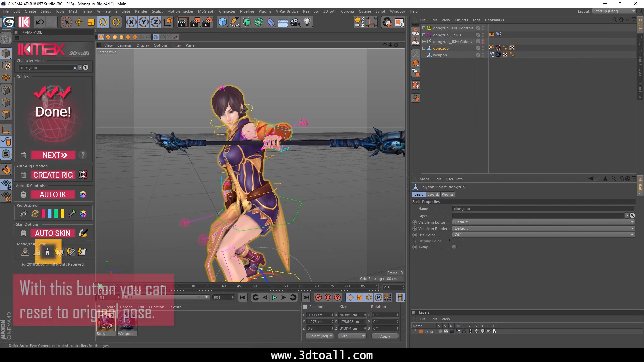644x362 pixels.
Task: Open the Spline Pen tool
Action: pyautogui.click(x=235, y=22)
